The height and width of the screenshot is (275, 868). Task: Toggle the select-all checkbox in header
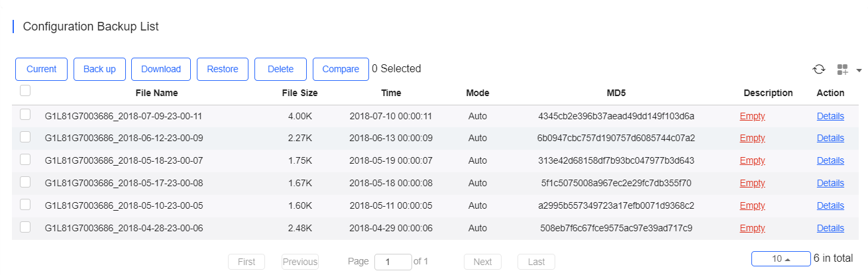[x=25, y=91]
